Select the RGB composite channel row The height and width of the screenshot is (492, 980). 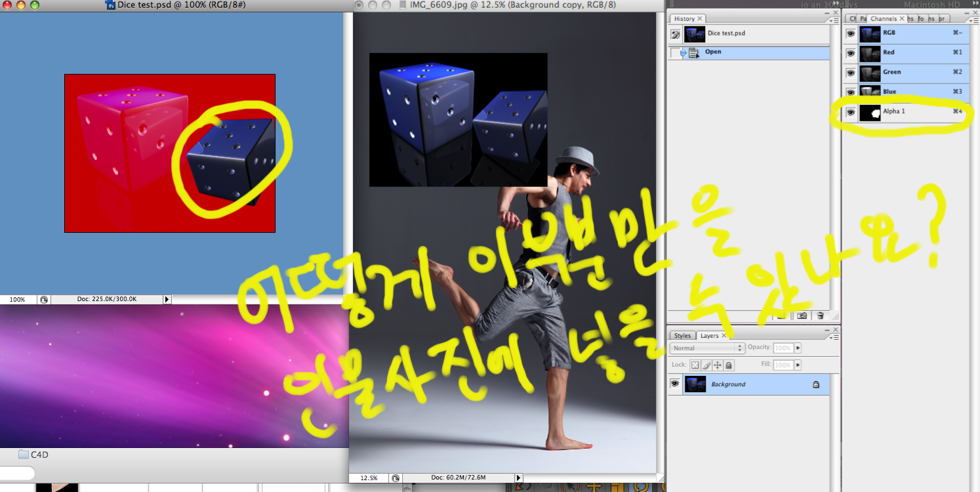(914, 33)
